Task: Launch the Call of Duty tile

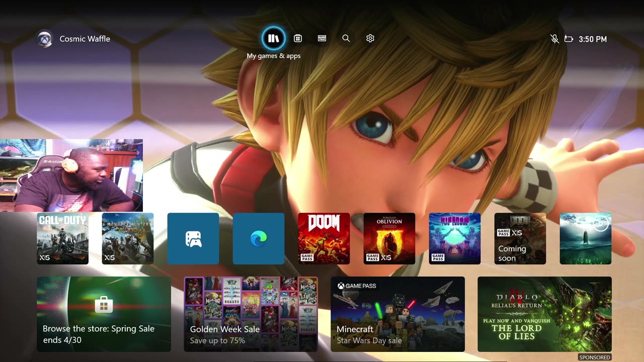Action: [63, 238]
